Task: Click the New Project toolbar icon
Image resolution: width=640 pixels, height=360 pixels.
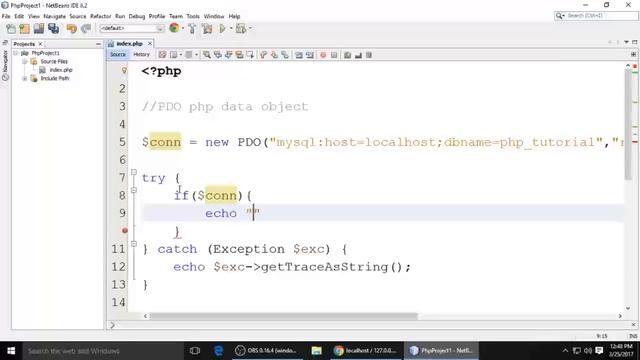Action: 24,29
